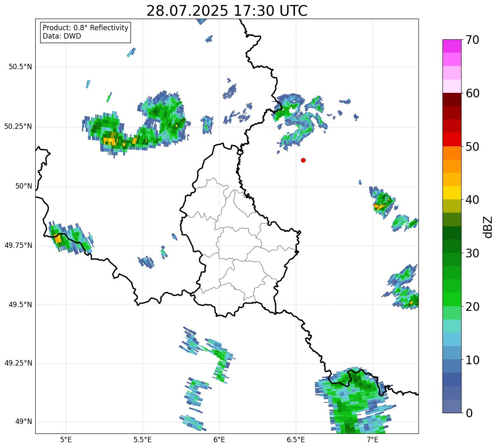
Task: Click the dBZ colorbar axis label
Action: click(x=488, y=226)
